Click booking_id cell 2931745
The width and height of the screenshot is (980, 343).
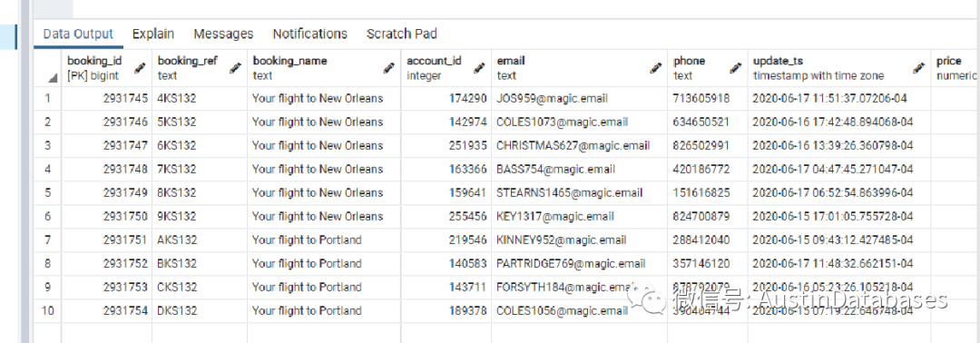click(107, 98)
